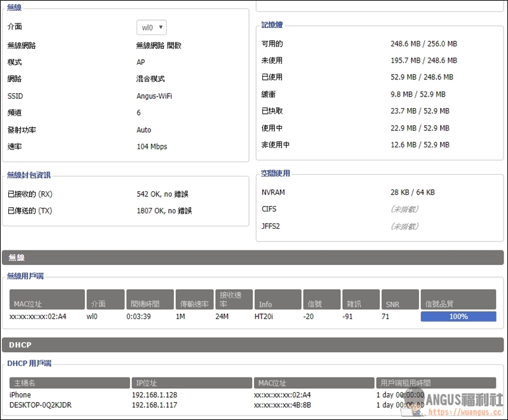
Task: Click the 開機時間 column header
Action: click(x=149, y=300)
